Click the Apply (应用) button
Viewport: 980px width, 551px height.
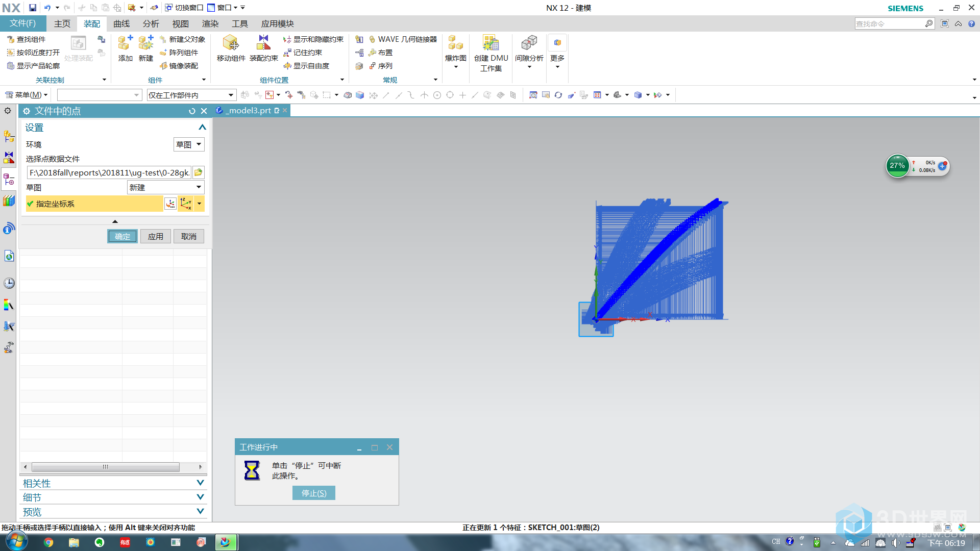coord(156,236)
